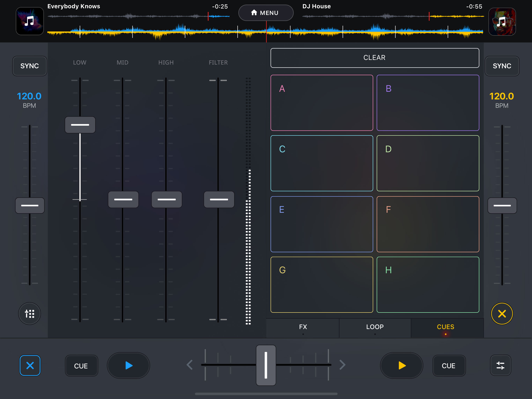This screenshot has height=399, width=532.
Task: Open right deck mixer sliders icon
Action: 500,365
